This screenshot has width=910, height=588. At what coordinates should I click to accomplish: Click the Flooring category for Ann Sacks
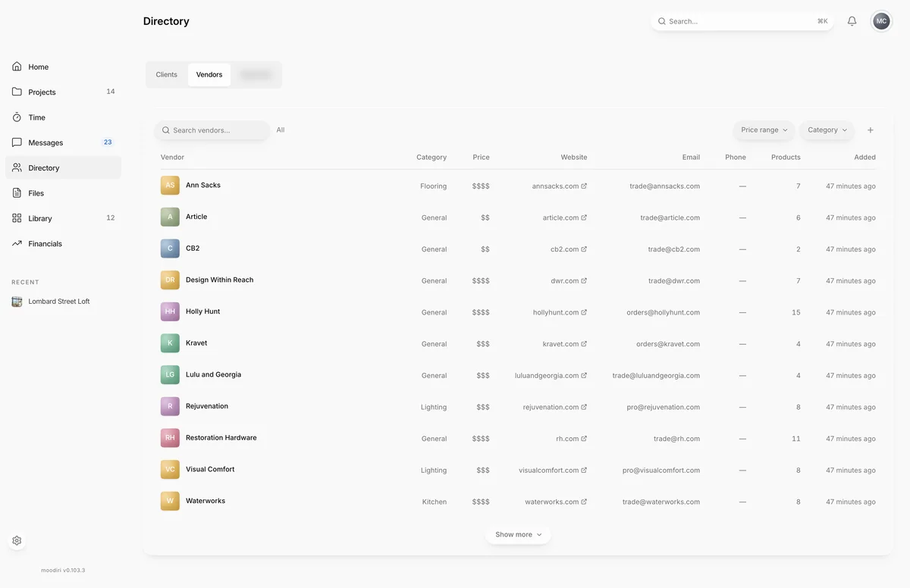pos(433,186)
